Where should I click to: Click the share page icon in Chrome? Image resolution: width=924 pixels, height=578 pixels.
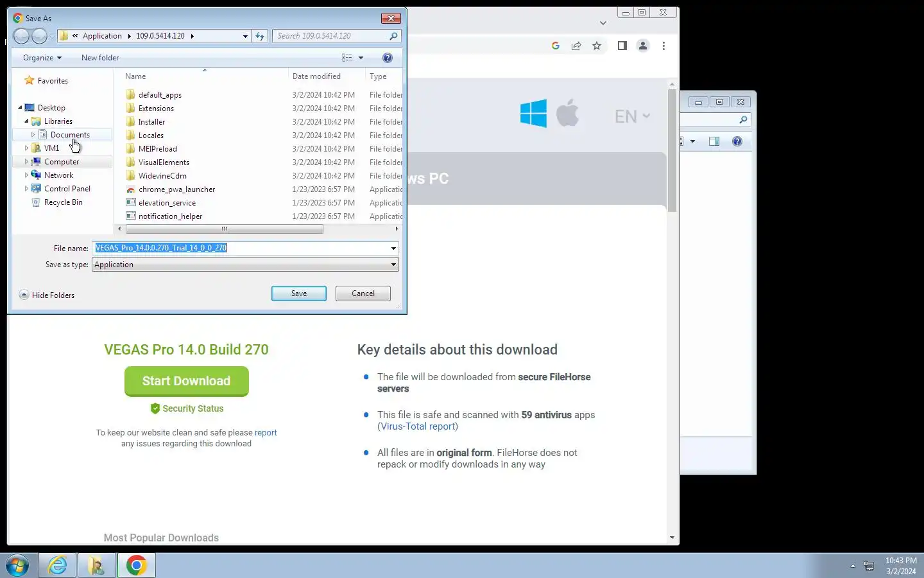(x=576, y=46)
